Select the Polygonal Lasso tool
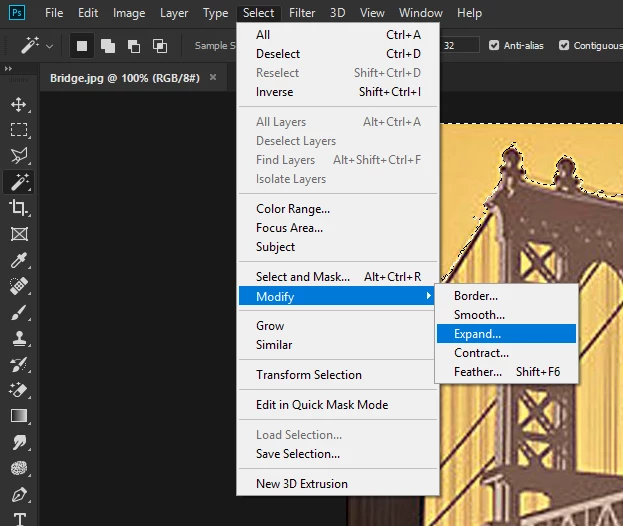The image size is (623, 526). [x=19, y=156]
